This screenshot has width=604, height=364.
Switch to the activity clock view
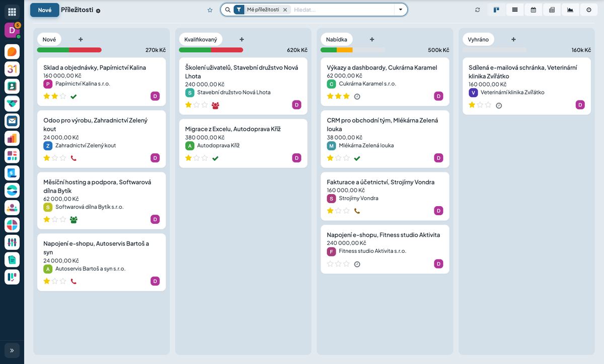coord(589,10)
